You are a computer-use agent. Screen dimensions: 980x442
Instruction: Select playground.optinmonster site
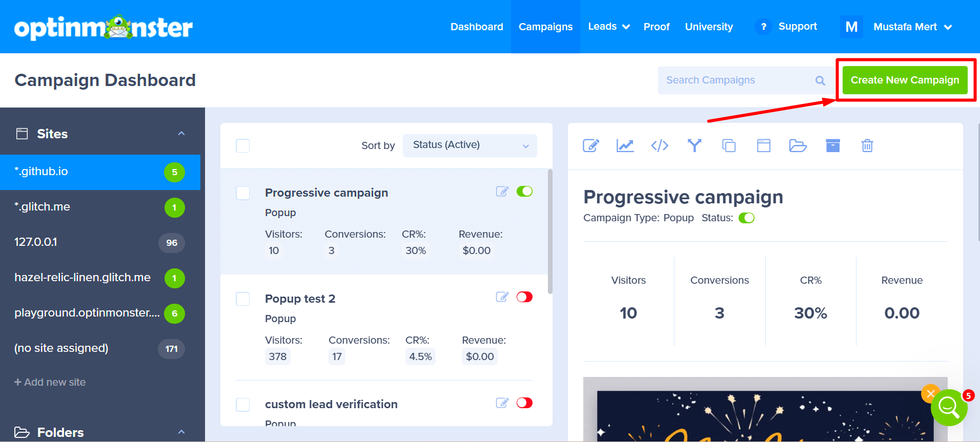(100, 313)
